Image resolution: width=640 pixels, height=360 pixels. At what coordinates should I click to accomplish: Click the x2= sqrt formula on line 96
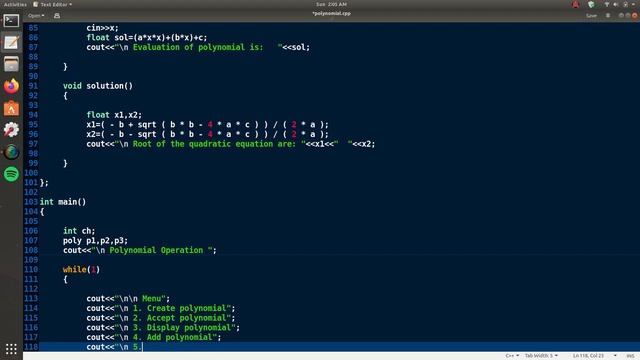207,134
